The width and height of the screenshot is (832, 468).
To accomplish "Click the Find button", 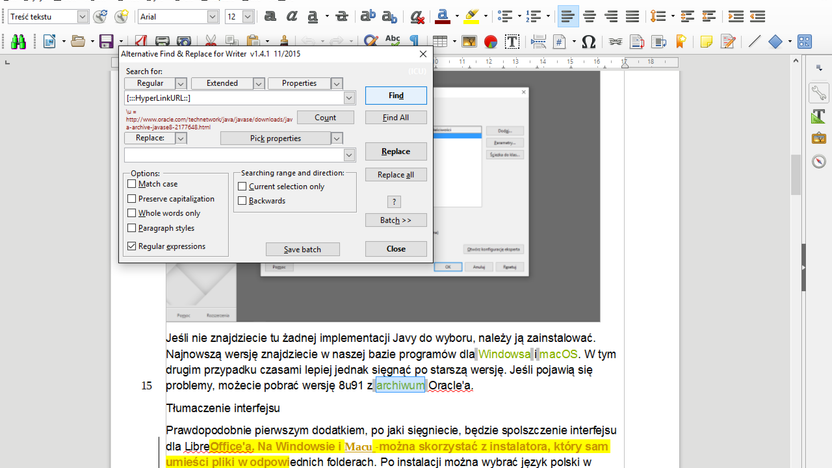I will 396,96.
